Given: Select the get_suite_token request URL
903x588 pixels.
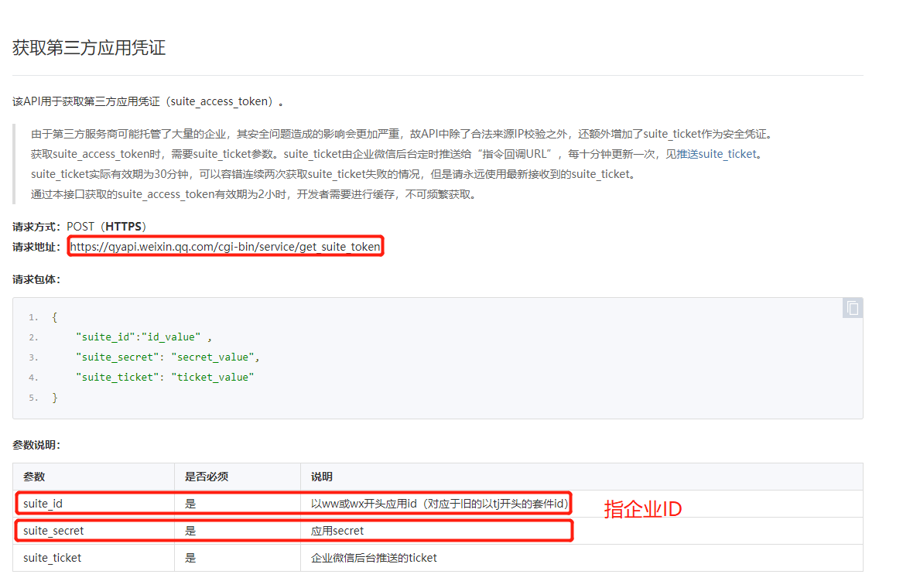Looking at the screenshot, I should point(225,247).
